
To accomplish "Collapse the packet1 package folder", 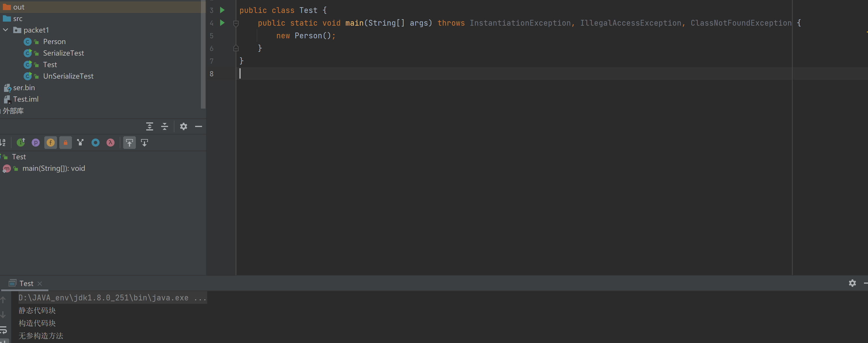I will (x=6, y=30).
